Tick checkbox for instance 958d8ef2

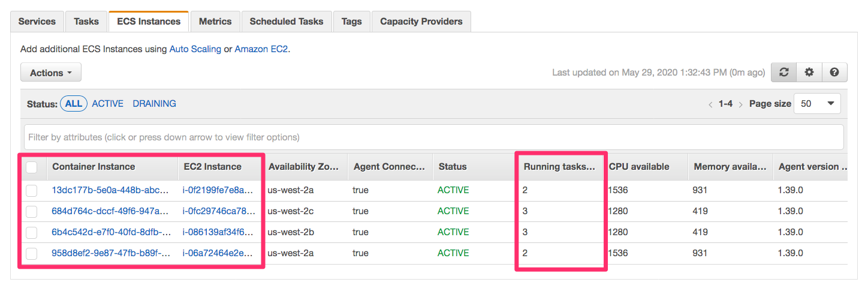32,254
